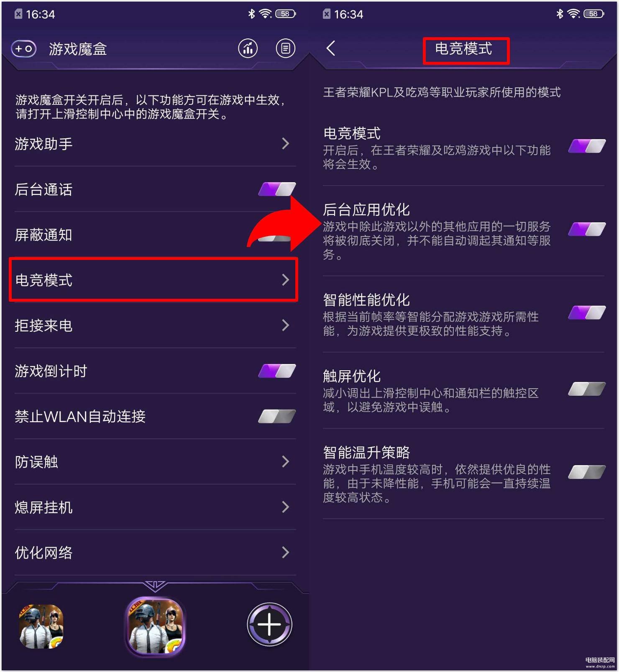Open the statistics chart icon in header
This screenshot has width=619, height=672.
pos(248,48)
